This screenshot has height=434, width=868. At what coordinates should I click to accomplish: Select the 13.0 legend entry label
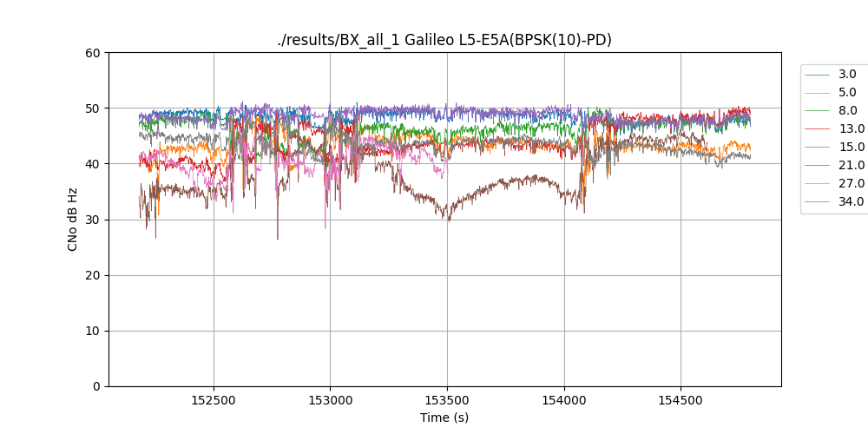[x=851, y=129]
